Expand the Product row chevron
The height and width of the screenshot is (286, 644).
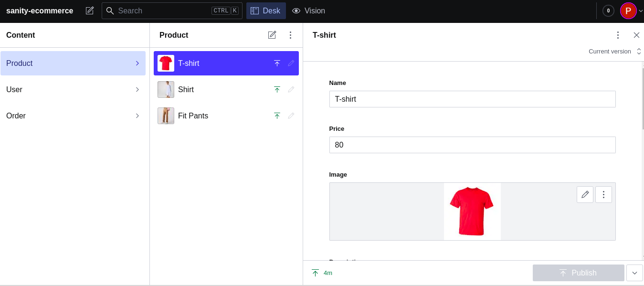pos(137,63)
